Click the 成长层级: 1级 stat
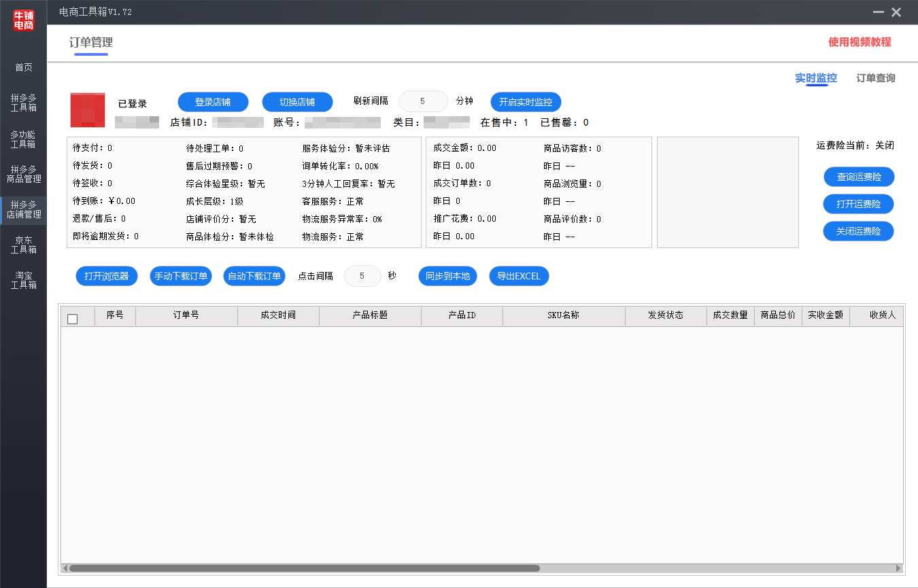This screenshot has width=918, height=588. [215, 201]
